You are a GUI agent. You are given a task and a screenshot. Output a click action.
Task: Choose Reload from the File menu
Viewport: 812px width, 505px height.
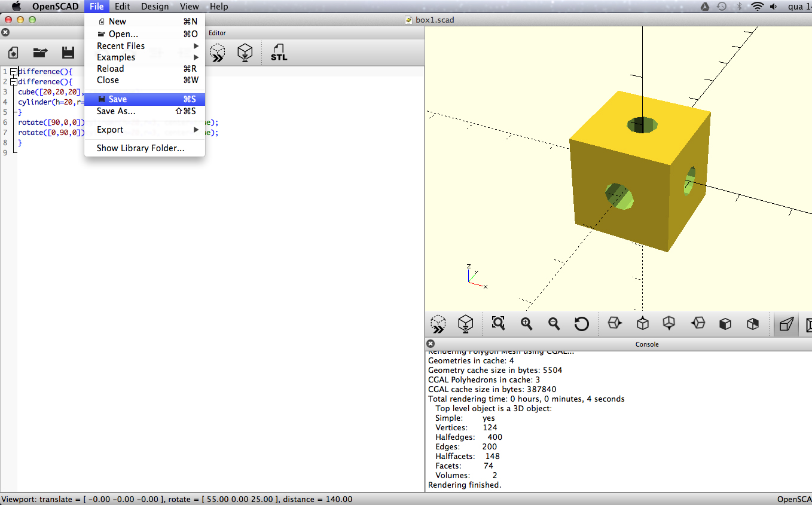(x=145, y=69)
